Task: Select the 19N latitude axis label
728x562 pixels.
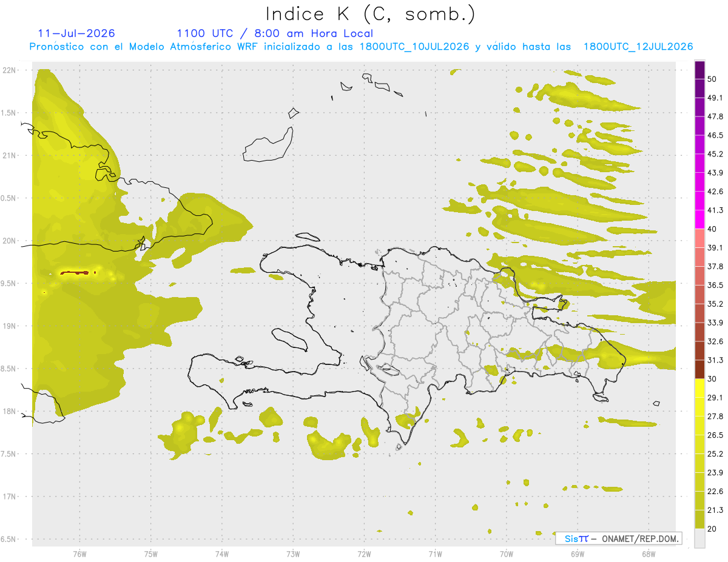Action: point(10,326)
